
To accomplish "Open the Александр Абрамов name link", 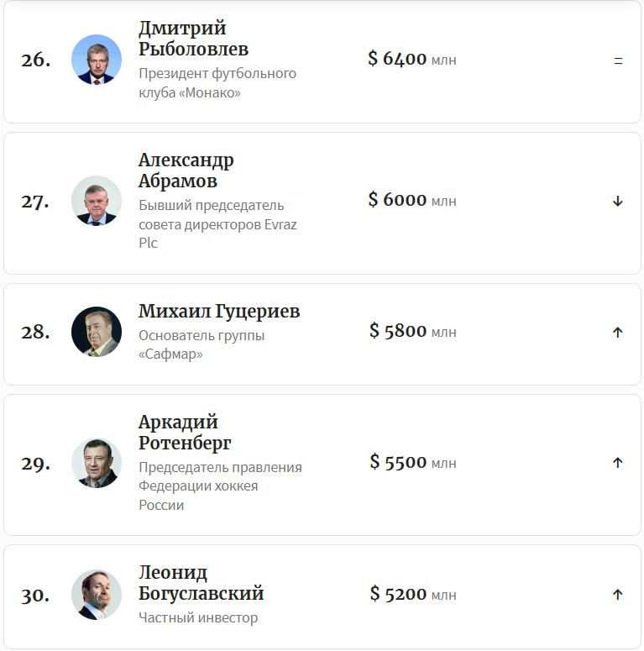I will 186,171.
